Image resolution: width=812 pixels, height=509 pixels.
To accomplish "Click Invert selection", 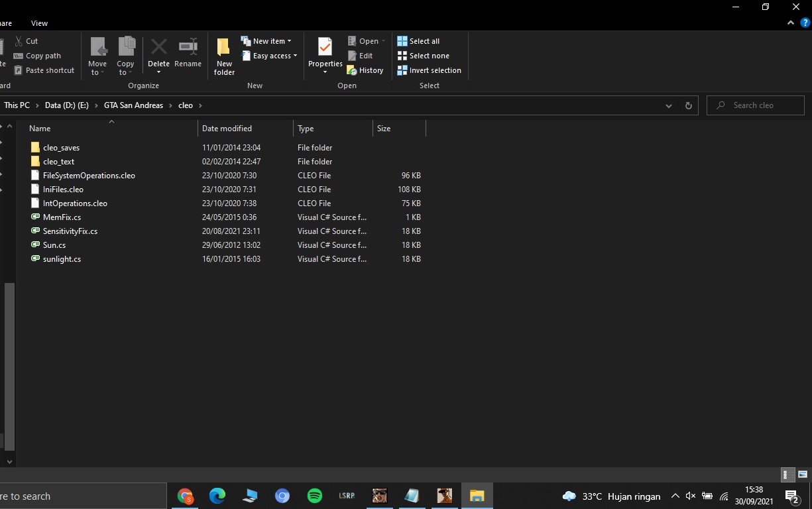I will click(x=429, y=70).
